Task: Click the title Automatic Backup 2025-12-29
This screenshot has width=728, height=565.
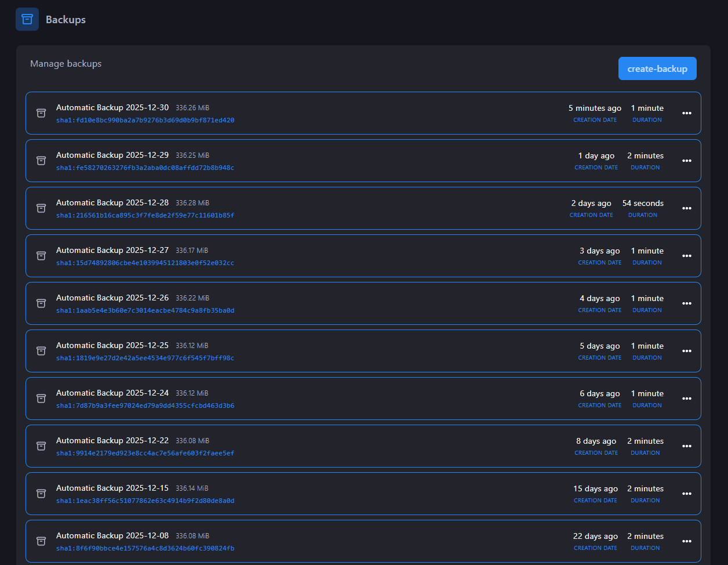Action: click(112, 155)
